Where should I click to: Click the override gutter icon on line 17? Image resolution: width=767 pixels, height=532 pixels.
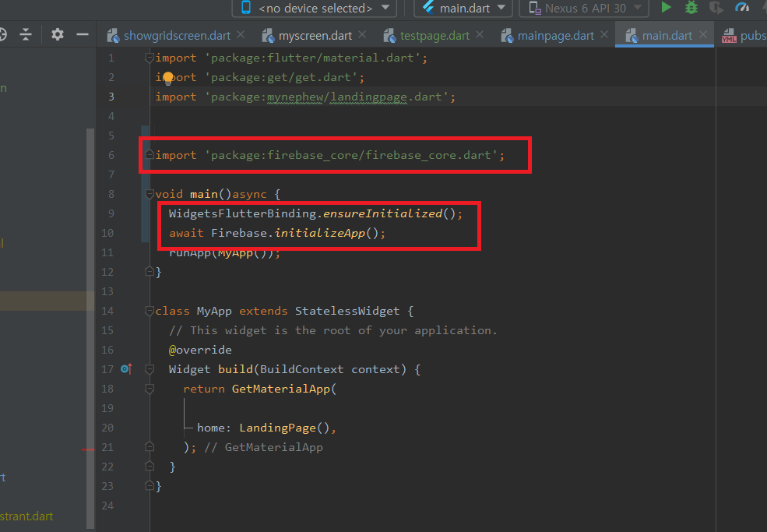(126, 369)
